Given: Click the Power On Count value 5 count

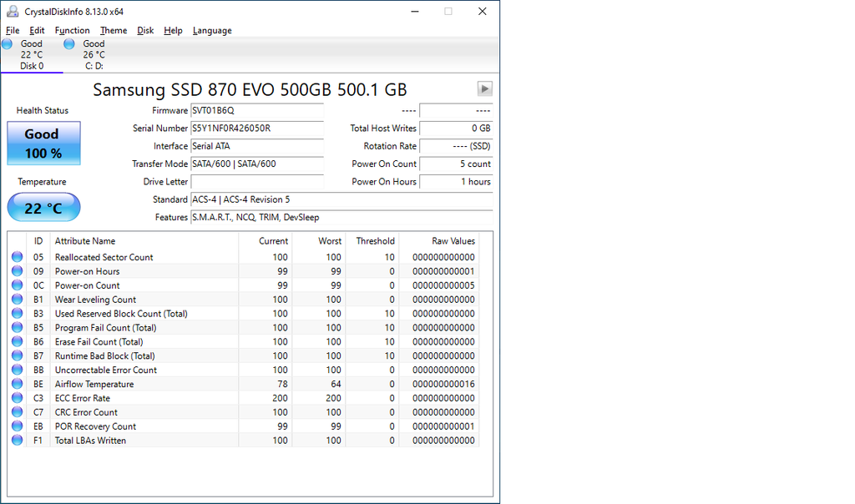Looking at the screenshot, I should [456, 164].
